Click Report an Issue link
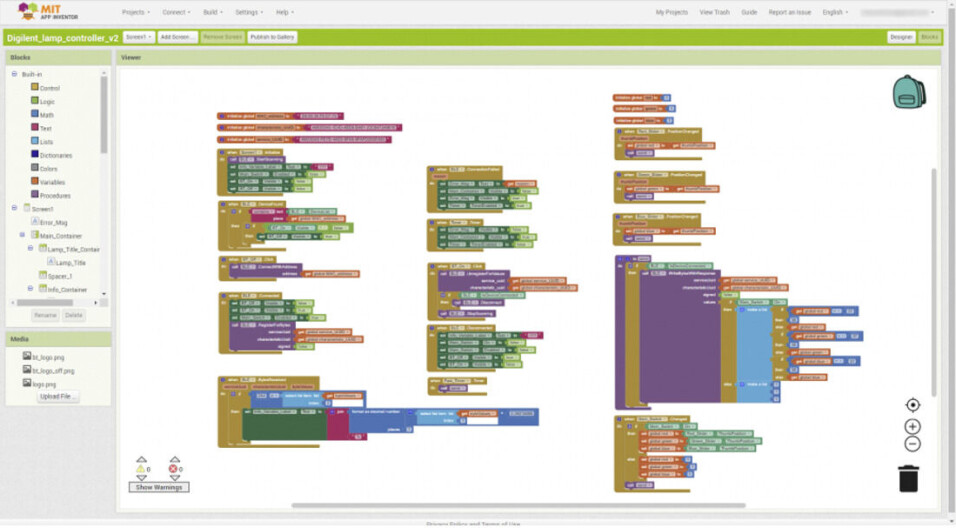 point(790,12)
